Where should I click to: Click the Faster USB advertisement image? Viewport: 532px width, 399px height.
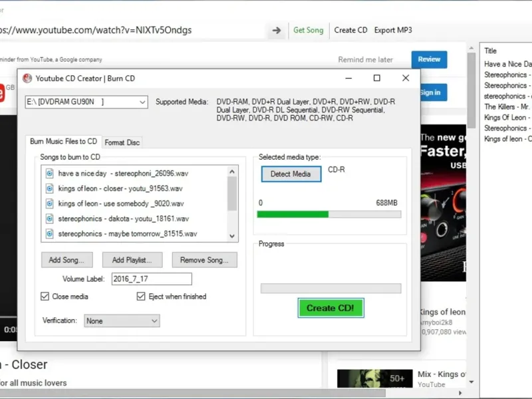coord(443,203)
